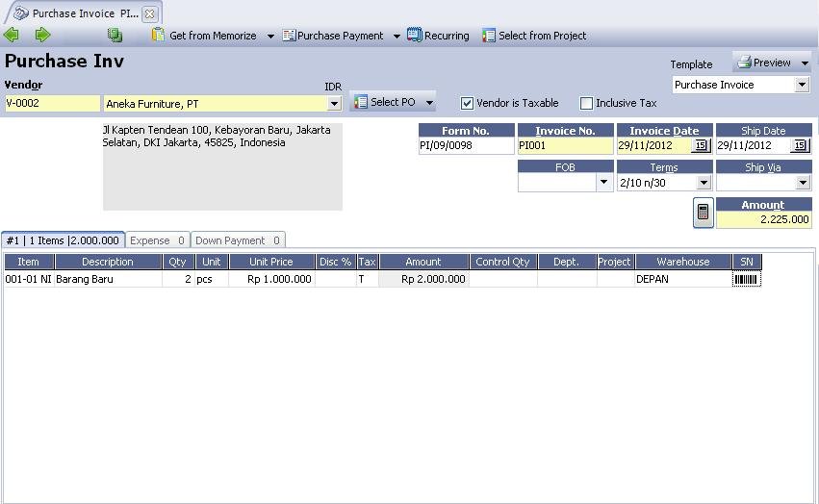Click the green copy icon in toolbar
The width and height of the screenshot is (819, 504).
[x=115, y=35]
